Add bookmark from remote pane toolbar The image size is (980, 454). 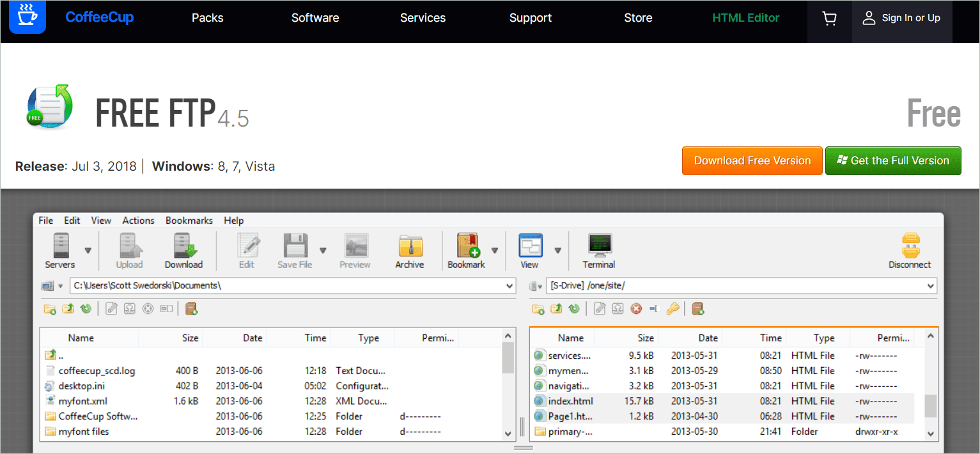click(697, 309)
